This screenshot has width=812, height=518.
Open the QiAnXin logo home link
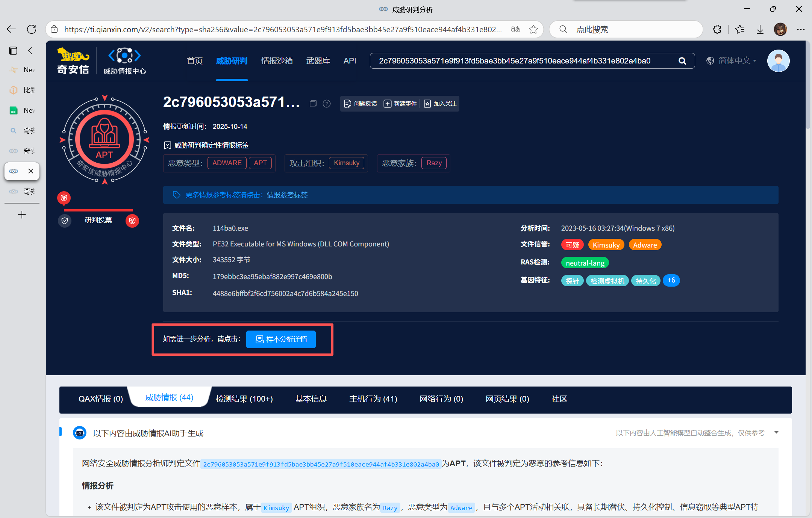pos(73,61)
